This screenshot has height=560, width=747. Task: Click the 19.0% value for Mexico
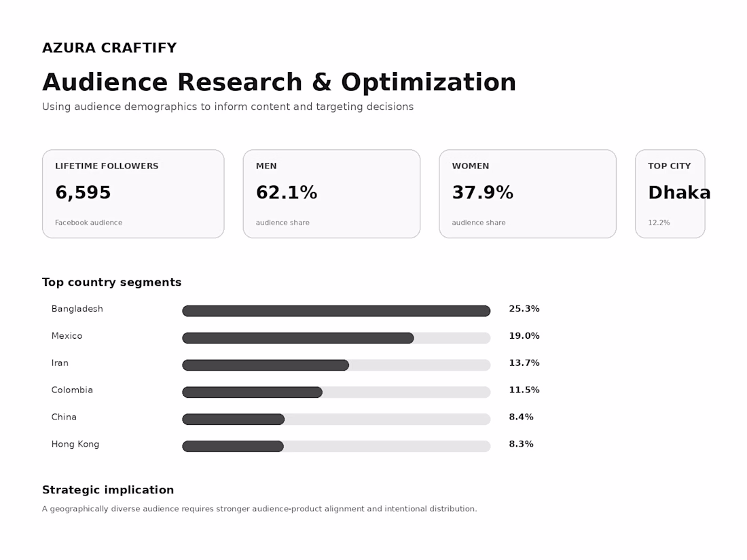[x=524, y=336]
